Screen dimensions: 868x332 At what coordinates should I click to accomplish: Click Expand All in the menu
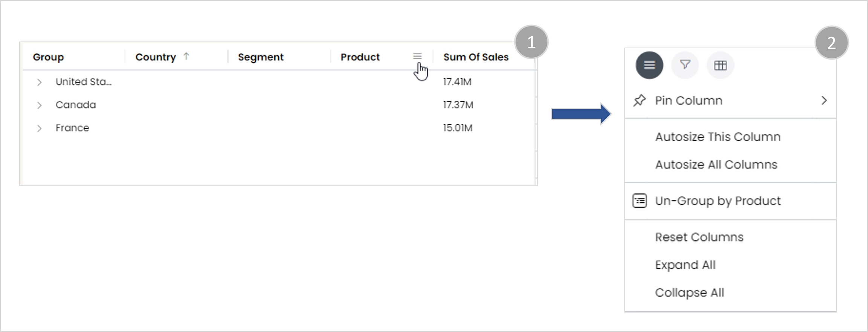[685, 265]
